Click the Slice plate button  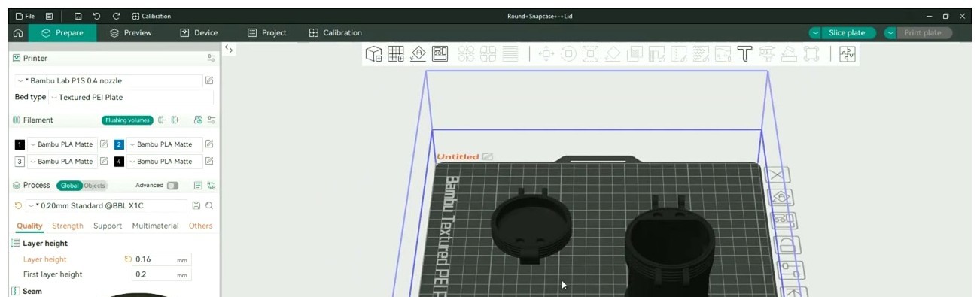coord(847,33)
